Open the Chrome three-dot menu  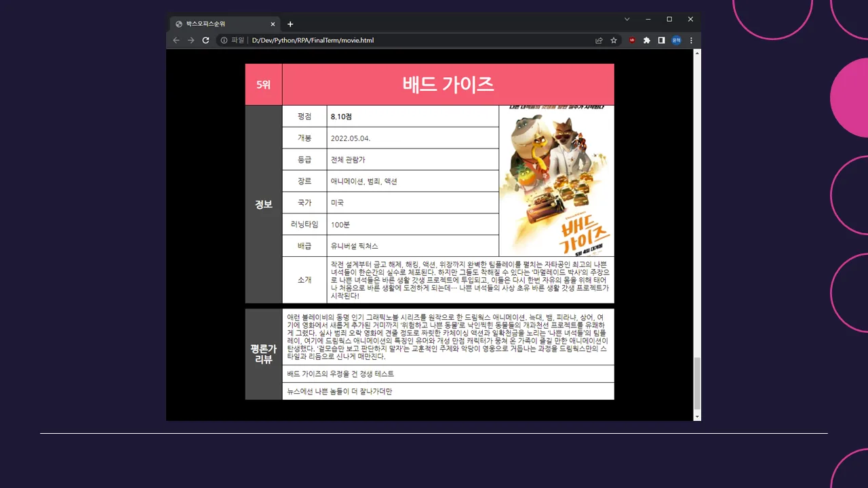click(690, 40)
